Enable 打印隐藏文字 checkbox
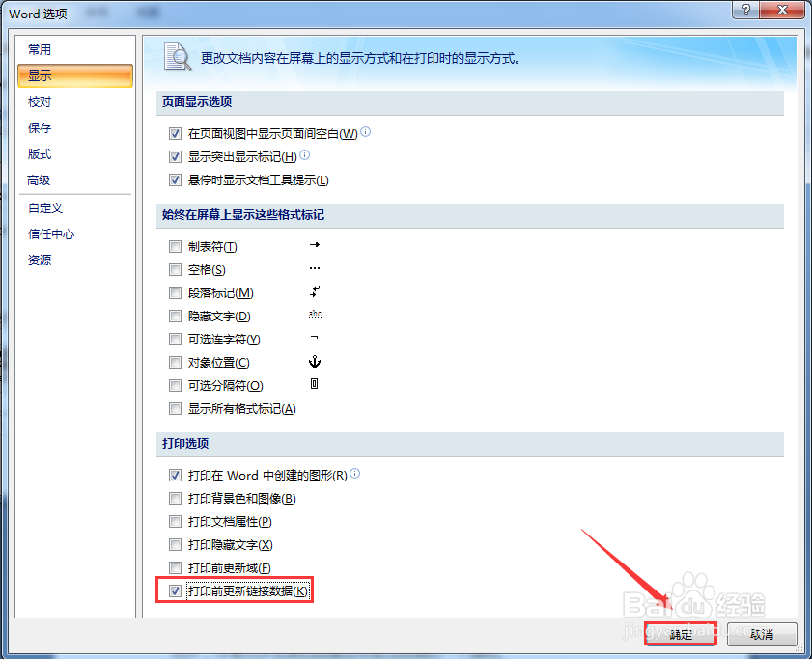Image resolution: width=812 pixels, height=659 pixels. coord(175,544)
